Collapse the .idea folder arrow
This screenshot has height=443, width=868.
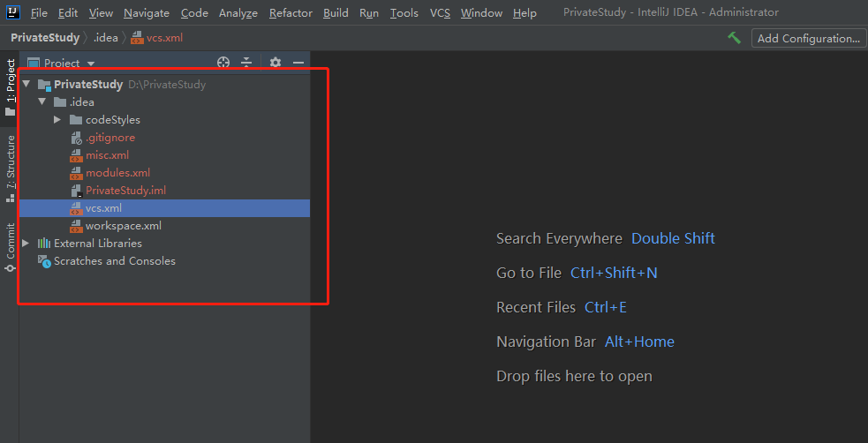point(42,102)
